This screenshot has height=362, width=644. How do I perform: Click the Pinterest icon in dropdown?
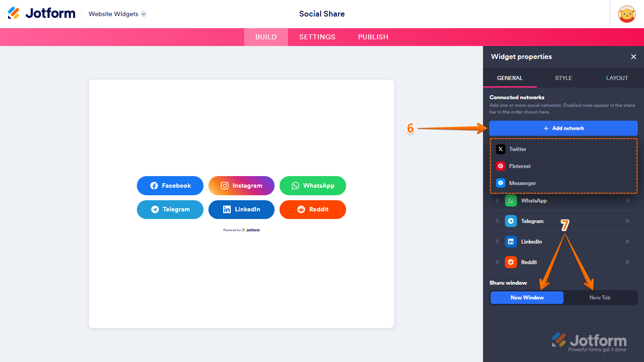tap(500, 166)
